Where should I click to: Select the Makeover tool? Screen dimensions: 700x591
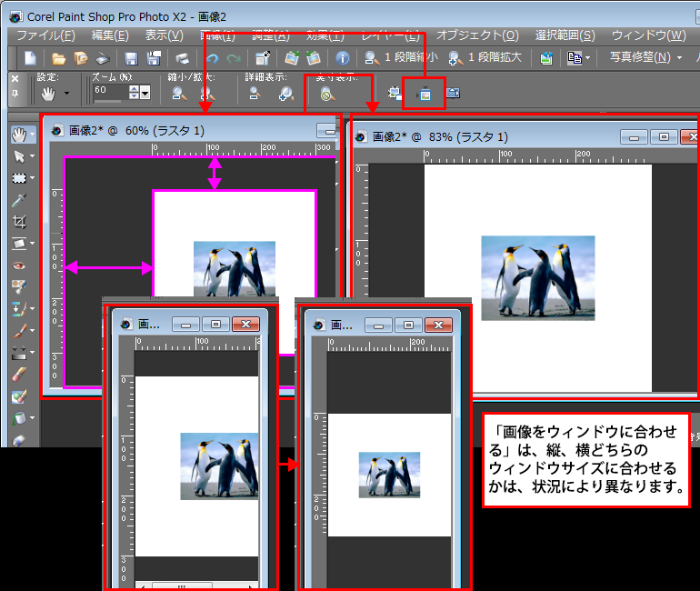[x=19, y=286]
